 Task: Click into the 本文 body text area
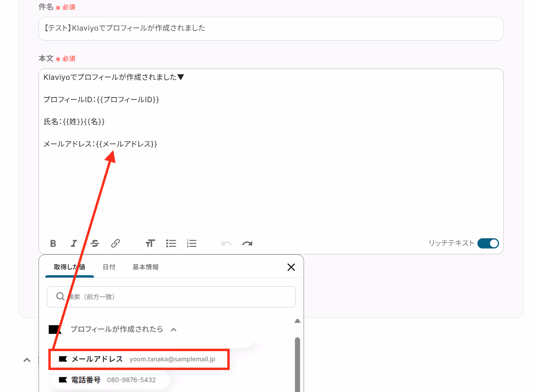point(271,150)
